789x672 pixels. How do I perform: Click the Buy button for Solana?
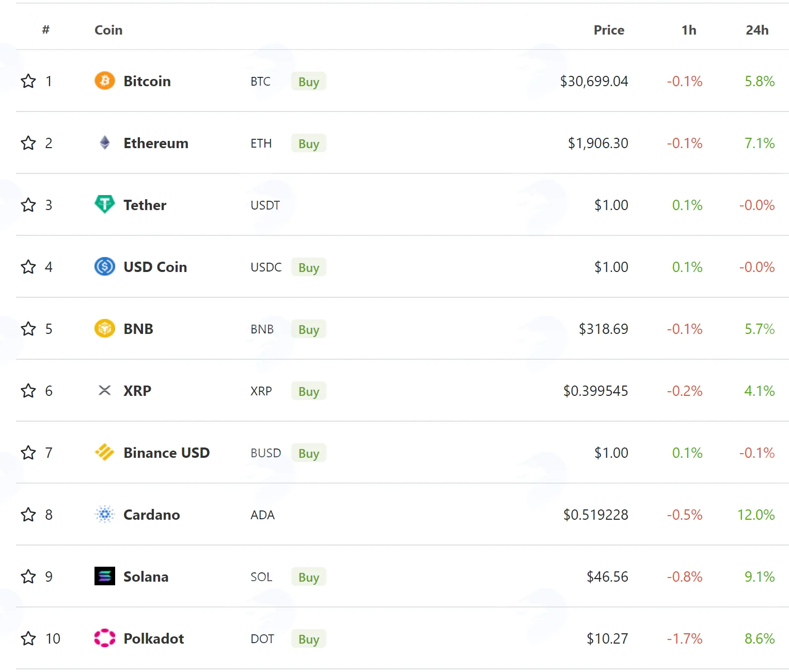click(x=309, y=577)
